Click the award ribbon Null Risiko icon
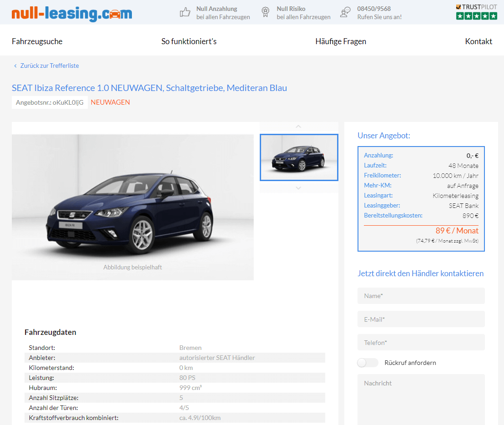504x425 pixels. (x=265, y=12)
